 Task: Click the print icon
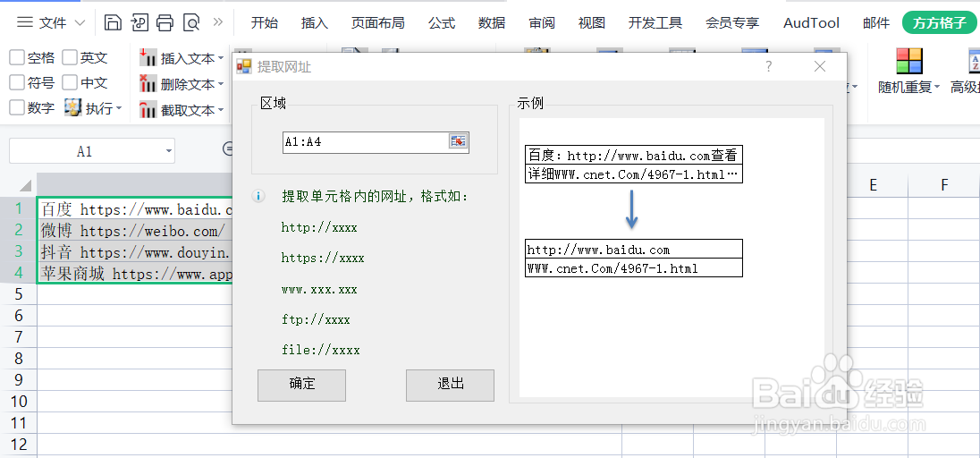pyautogui.click(x=165, y=23)
